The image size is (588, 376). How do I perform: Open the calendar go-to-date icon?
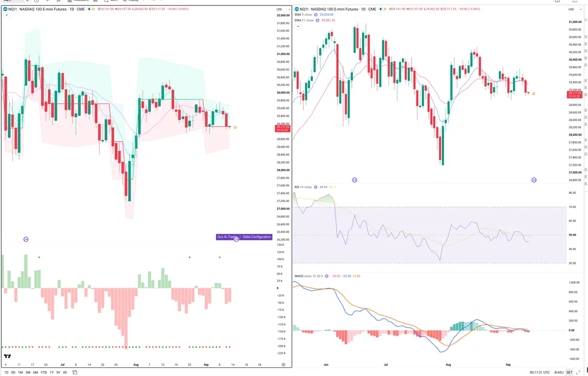[74, 373]
